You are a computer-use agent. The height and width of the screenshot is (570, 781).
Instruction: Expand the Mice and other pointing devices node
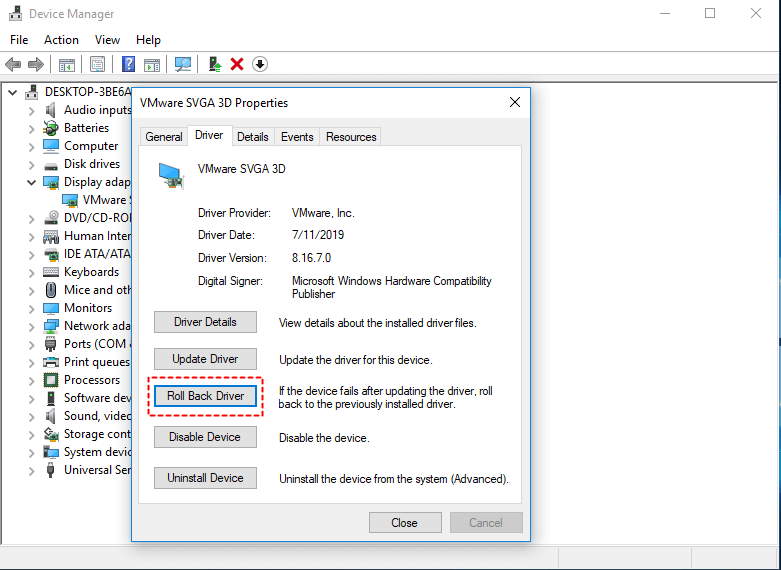click(31, 290)
